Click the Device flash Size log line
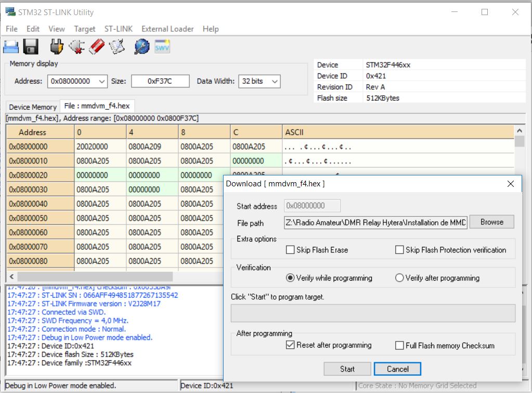 click(x=70, y=354)
